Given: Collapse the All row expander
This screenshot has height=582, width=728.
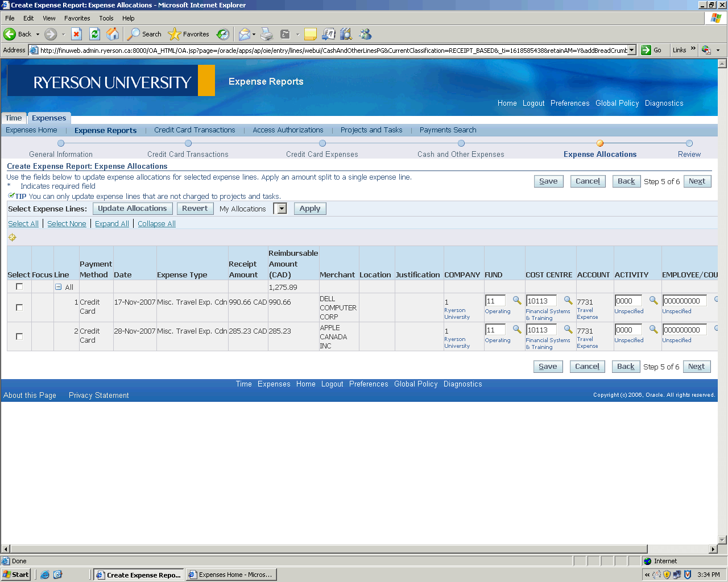Looking at the screenshot, I should coord(58,287).
